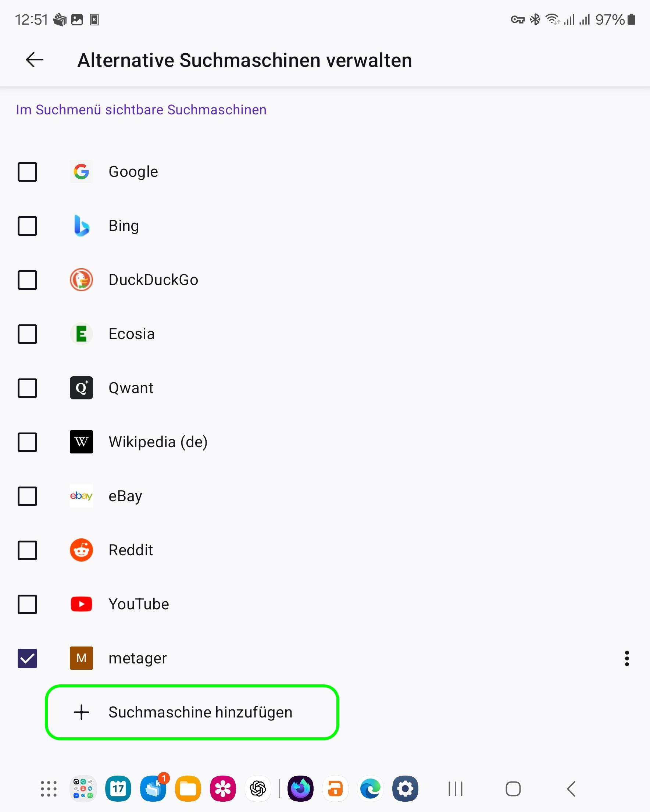Enable the Google search engine checkbox
The height and width of the screenshot is (812, 650).
pyautogui.click(x=28, y=172)
